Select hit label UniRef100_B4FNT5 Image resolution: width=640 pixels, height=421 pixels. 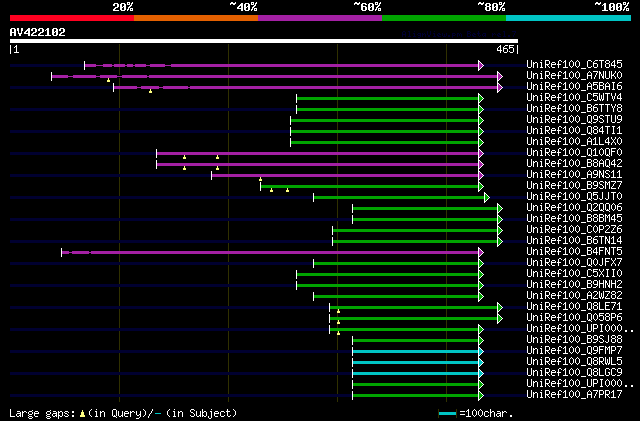(x=574, y=252)
